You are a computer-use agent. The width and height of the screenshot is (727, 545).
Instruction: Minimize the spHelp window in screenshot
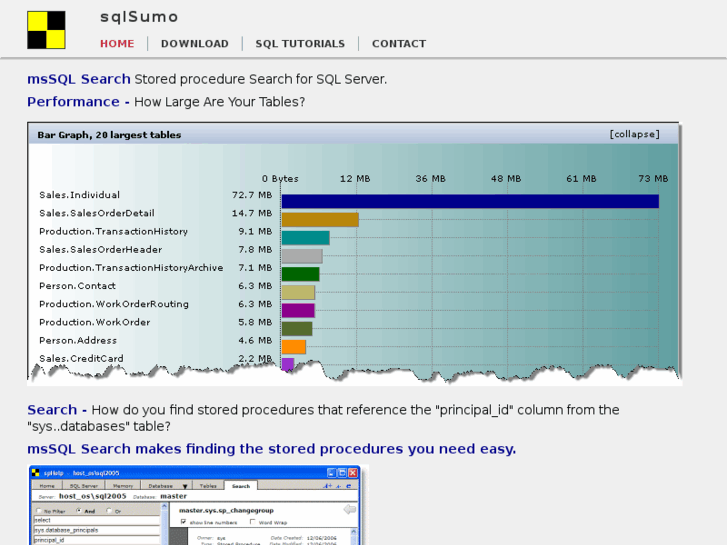332,473
